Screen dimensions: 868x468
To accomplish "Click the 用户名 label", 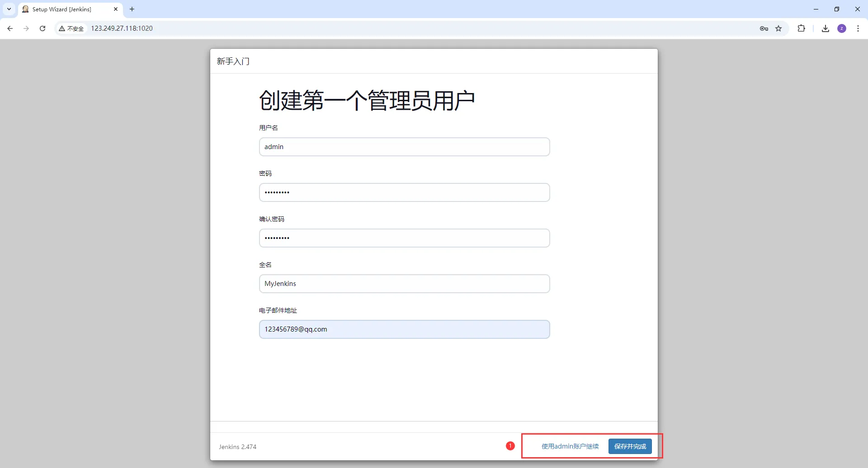I will (269, 128).
